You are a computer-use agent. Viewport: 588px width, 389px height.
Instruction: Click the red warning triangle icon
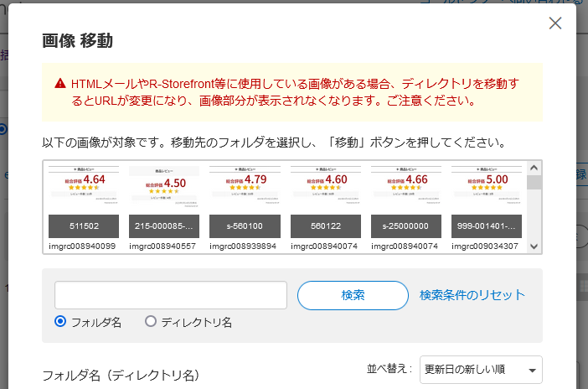(x=60, y=84)
